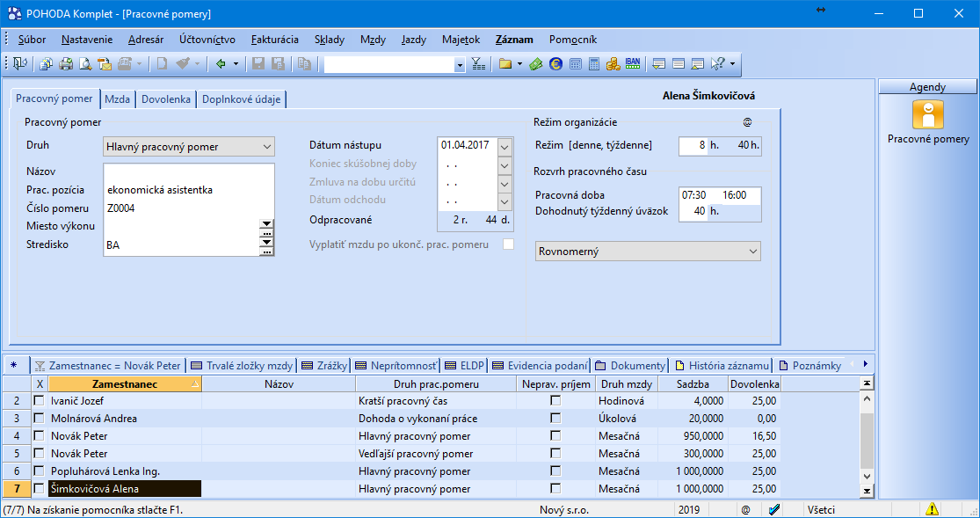Click the Číslo pomeru field Z0004
980x518 pixels.
pyautogui.click(x=182, y=208)
